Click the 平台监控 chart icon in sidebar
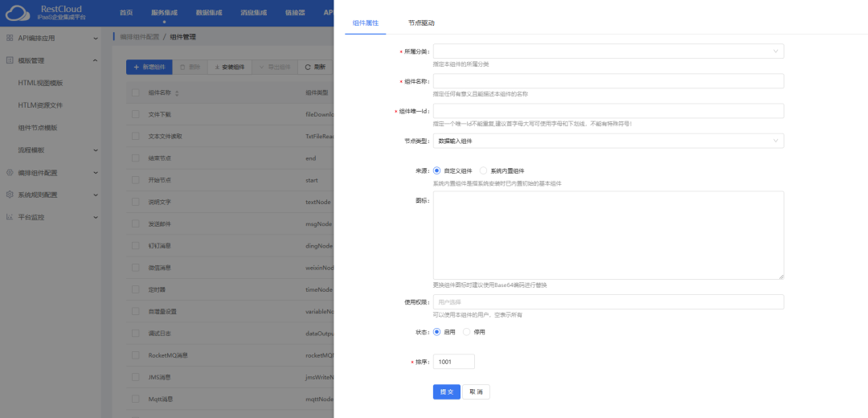This screenshot has height=418, width=868. pos(10,217)
